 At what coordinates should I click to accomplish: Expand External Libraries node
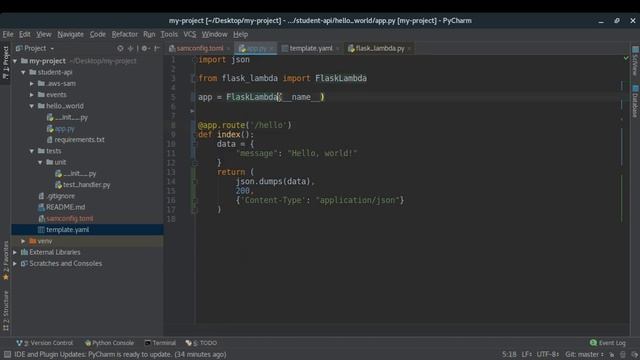(15, 252)
